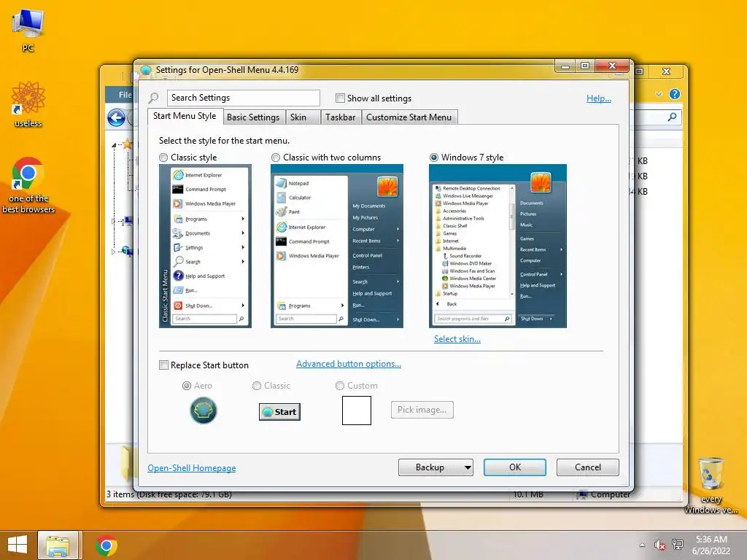Choose the Classic button radio
This screenshot has height=560, width=747.
(257, 386)
